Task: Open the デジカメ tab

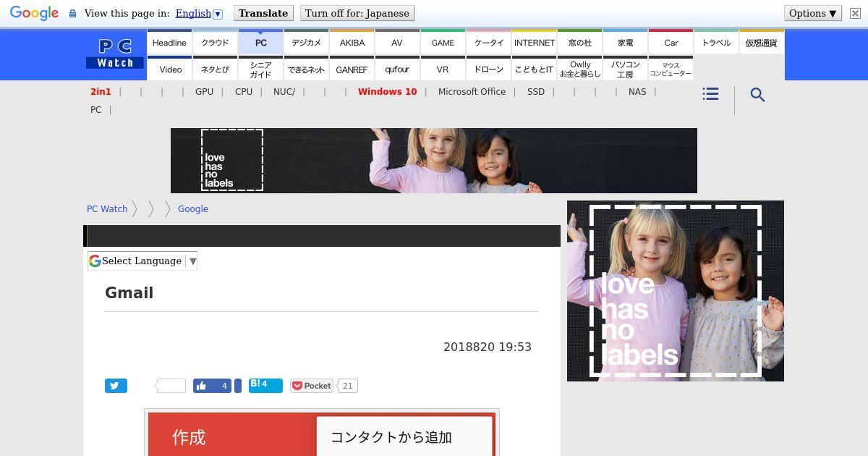Action: pos(307,43)
